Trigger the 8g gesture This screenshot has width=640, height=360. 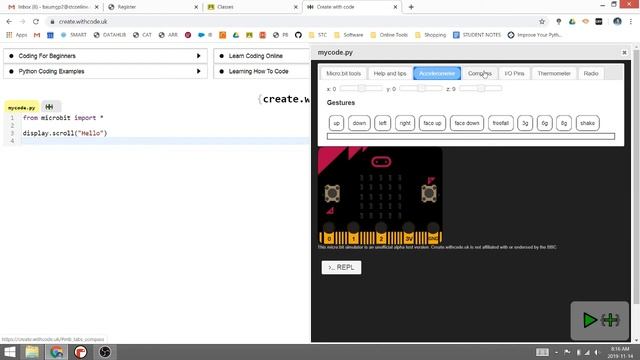pyautogui.click(x=564, y=123)
